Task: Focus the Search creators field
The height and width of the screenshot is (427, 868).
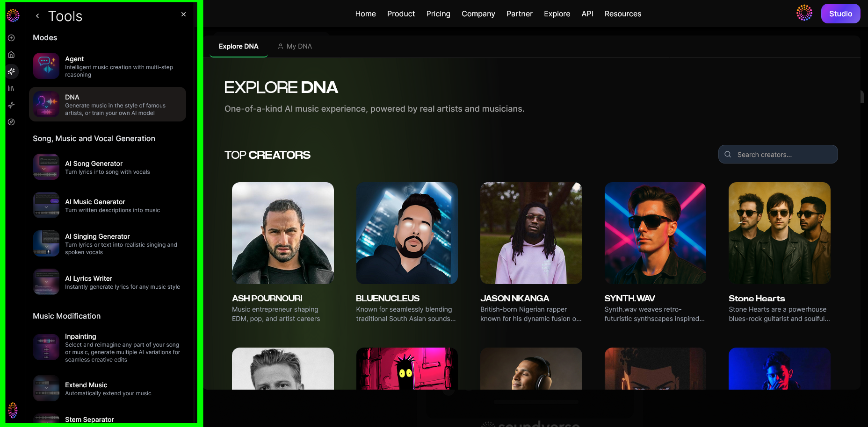Action: [778, 154]
